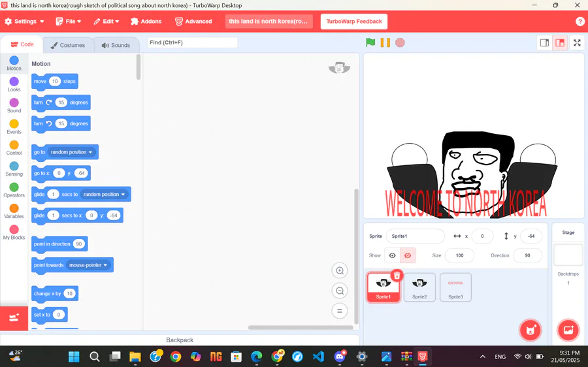Click the project title field
Image resolution: width=588 pixels, height=367 pixels.
[269, 22]
